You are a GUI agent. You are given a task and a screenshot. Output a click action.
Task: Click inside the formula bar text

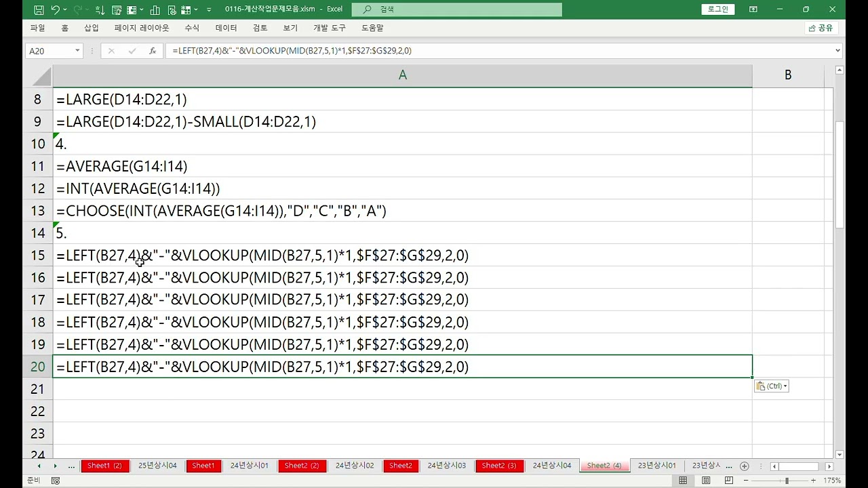498,51
